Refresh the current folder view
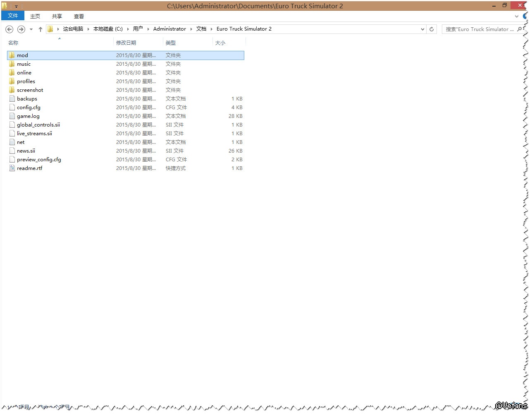Viewport: 532px width, 414px height. (x=432, y=29)
